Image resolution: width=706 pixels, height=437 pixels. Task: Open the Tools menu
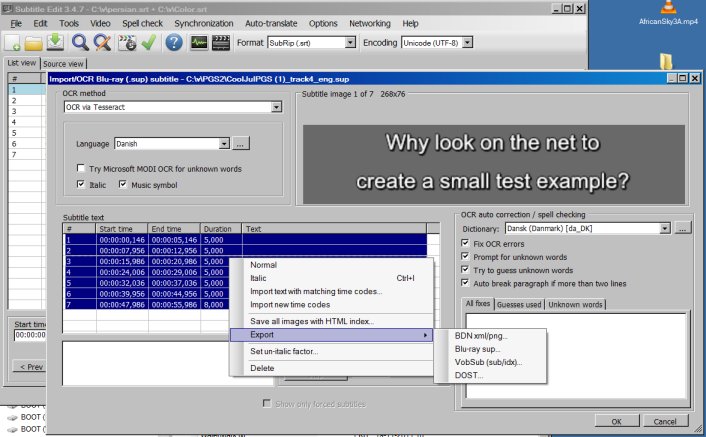[69, 23]
